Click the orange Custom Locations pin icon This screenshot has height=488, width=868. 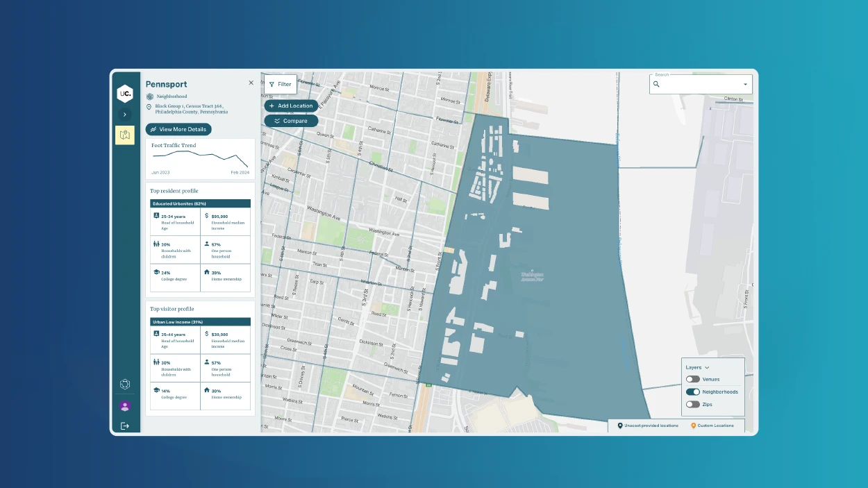coord(694,426)
